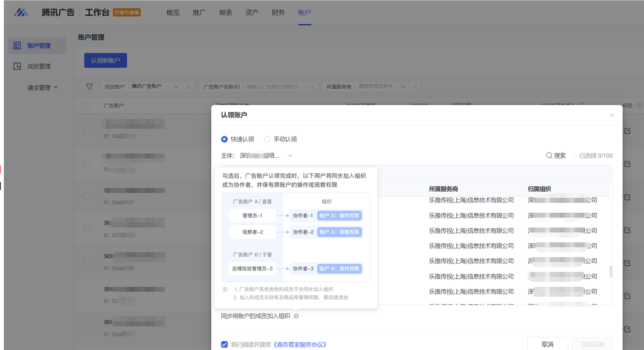Select 账户管理 in the sidebar
The image size is (644, 350).
[x=37, y=46]
